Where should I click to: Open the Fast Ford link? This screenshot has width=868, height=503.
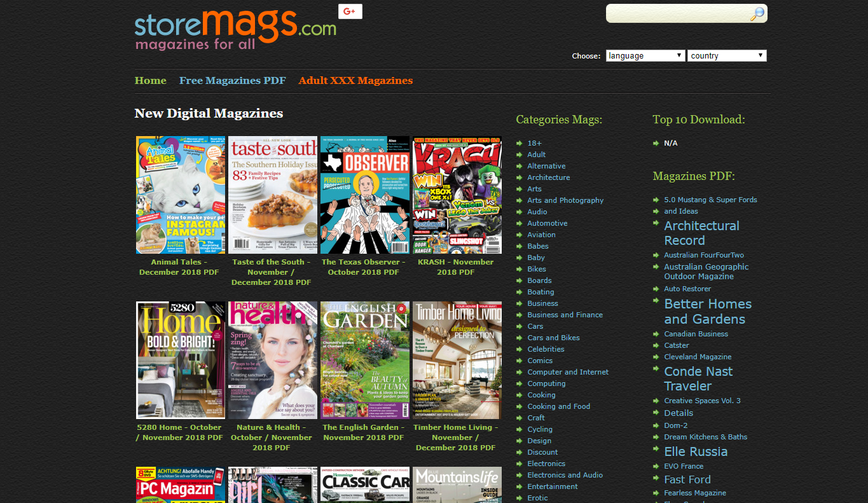pyautogui.click(x=687, y=479)
